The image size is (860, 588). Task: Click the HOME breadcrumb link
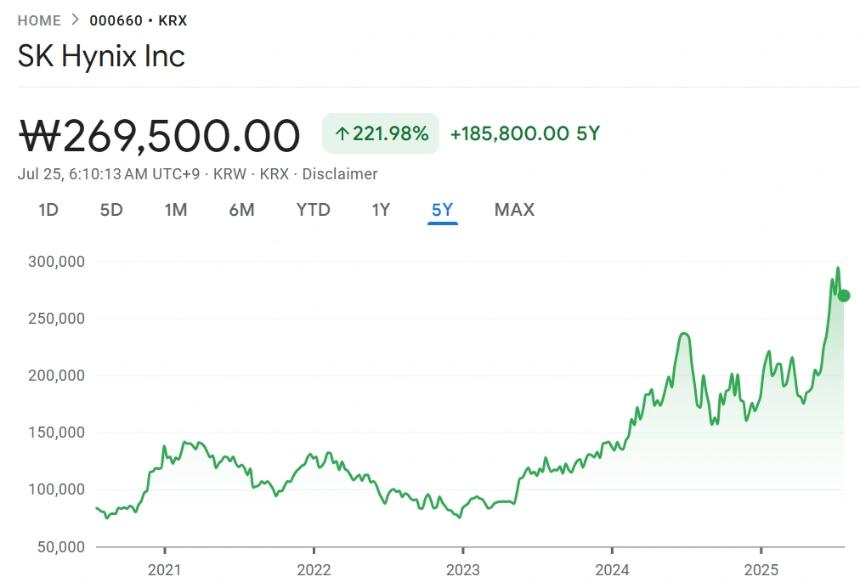pos(39,19)
